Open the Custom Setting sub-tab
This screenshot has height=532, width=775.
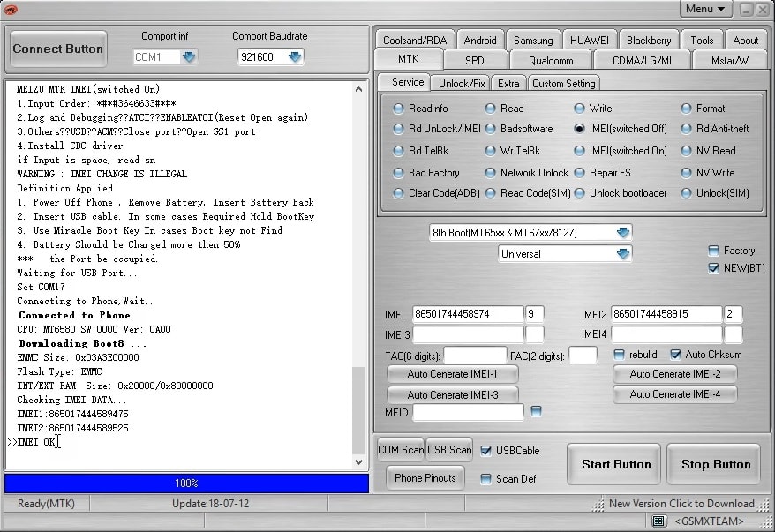563,84
